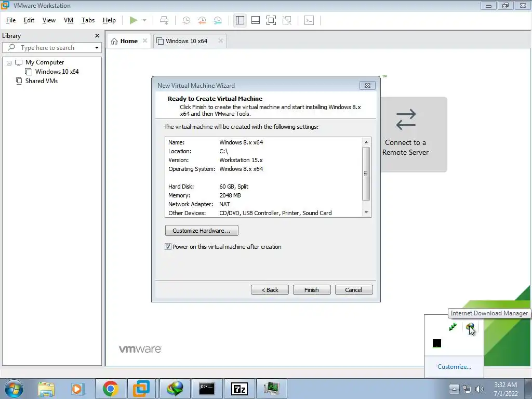Click volume speaker tray icon
The width and height of the screenshot is (532, 399).
pyautogui.click(x=480, y=389)
